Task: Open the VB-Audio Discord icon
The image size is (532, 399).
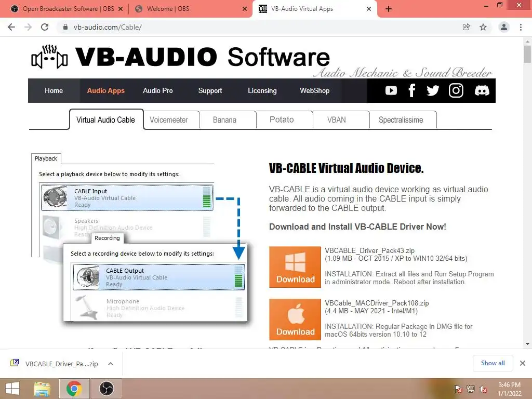Action: click(482, 90)
